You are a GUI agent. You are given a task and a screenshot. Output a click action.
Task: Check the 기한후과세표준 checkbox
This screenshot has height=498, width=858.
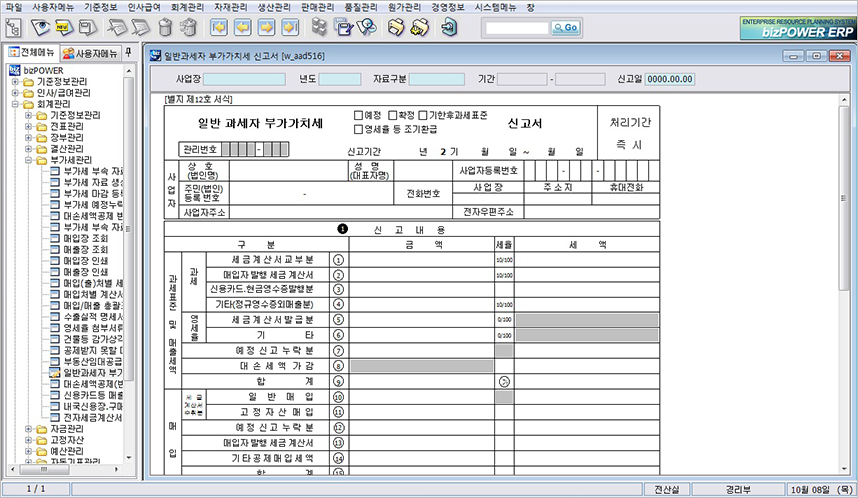[423, 115]
